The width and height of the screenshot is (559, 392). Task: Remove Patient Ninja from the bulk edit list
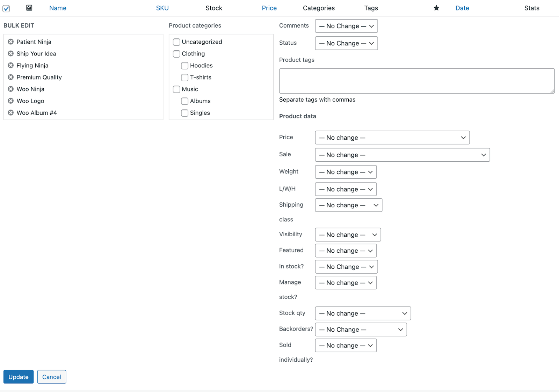[x=10, y=42]
